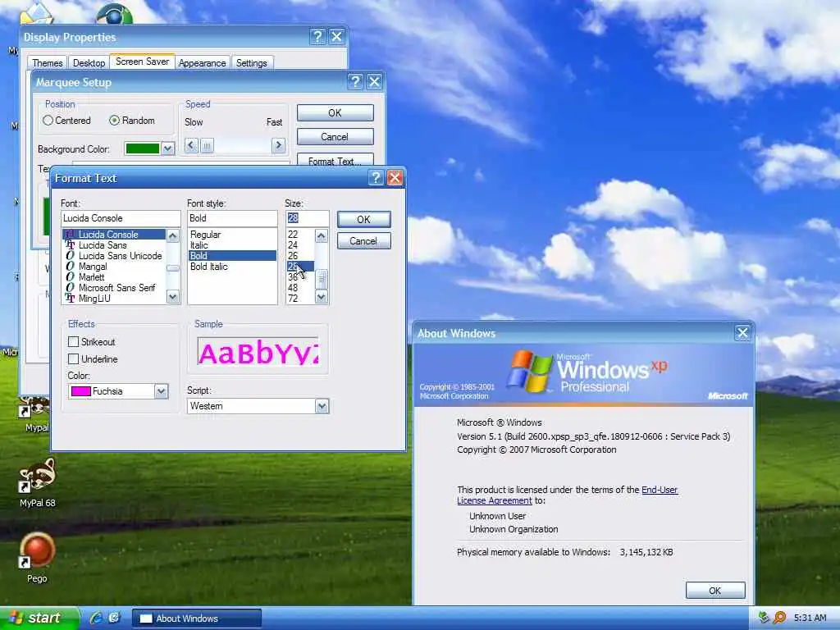Click size list scroll down arrow

point(321,297)
